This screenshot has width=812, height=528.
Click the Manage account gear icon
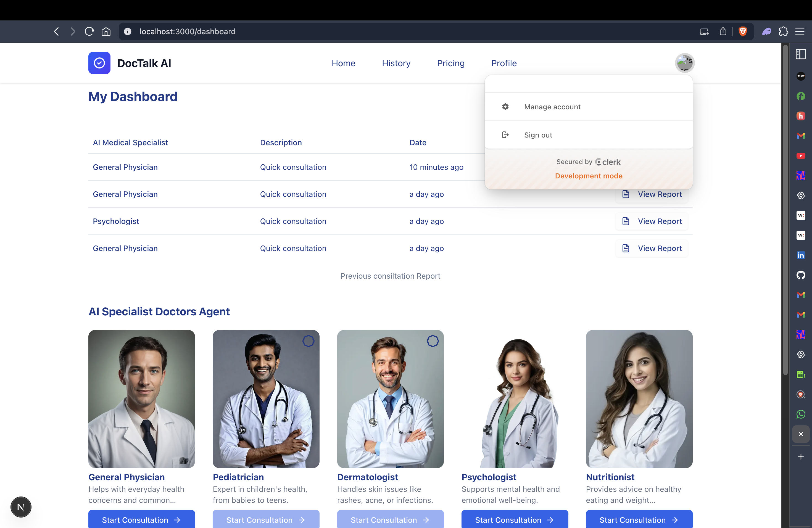(505, 106)
